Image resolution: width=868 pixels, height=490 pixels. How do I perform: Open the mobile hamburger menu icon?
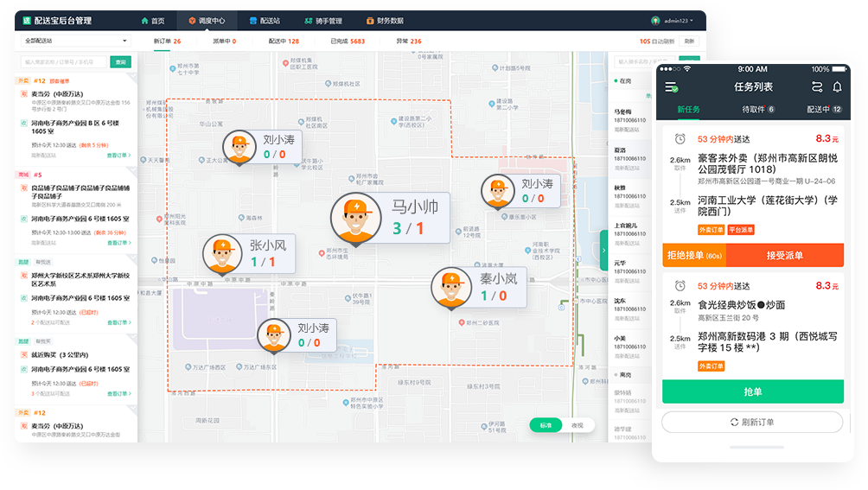point(671,87)
